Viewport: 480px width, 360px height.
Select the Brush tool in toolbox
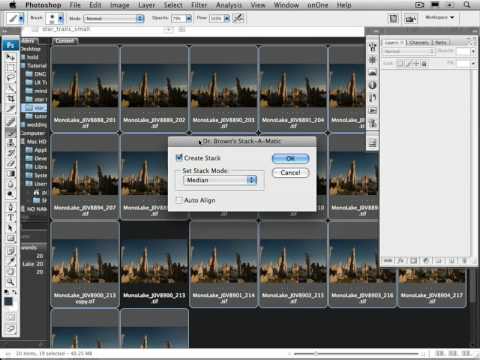pos(11,132)
